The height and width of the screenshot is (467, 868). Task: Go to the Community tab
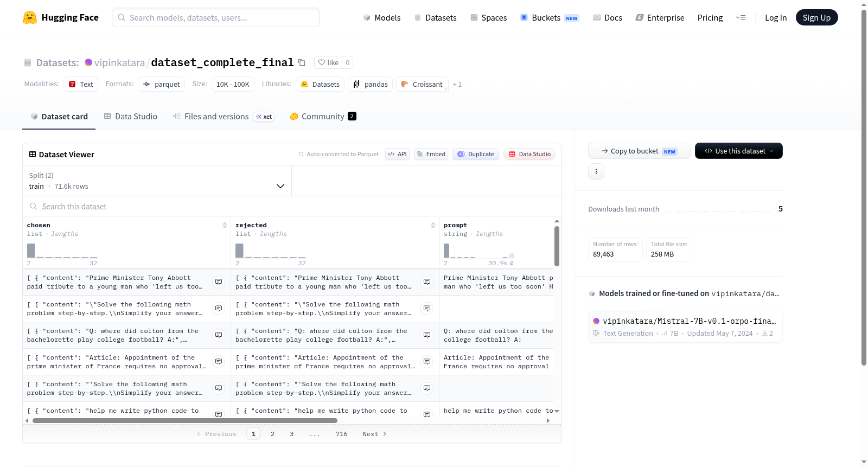tap(323, 117)
